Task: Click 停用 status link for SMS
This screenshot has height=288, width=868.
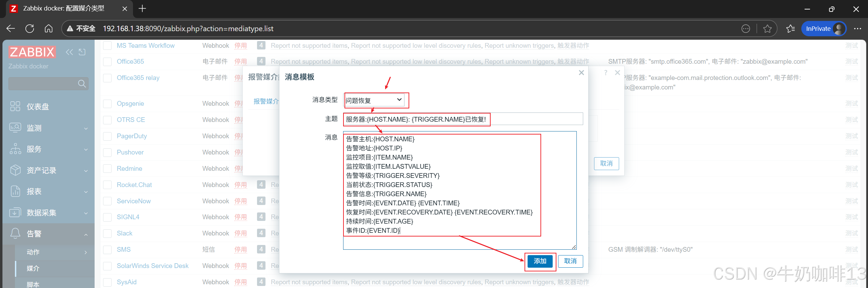Action: [241, 249]
